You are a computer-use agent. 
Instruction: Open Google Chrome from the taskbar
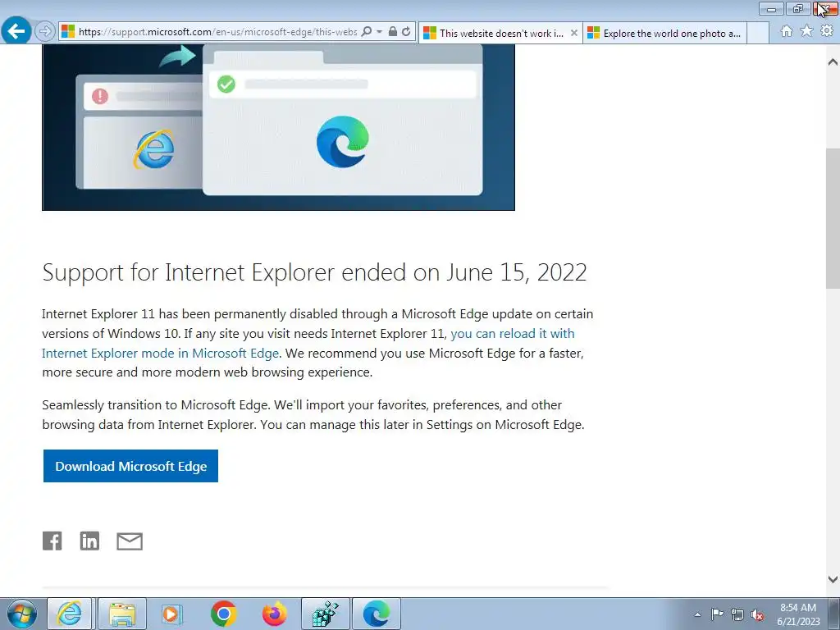(x=223, y=614)
